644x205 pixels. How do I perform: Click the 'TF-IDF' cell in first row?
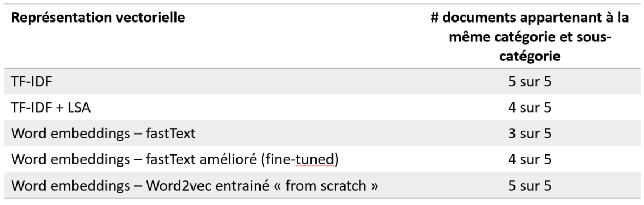pos(32,81)
